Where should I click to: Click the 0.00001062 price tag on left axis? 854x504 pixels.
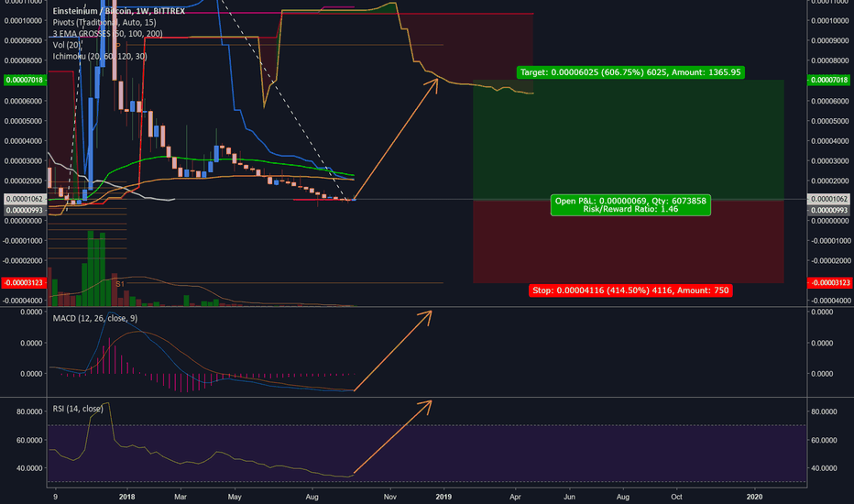24,200
